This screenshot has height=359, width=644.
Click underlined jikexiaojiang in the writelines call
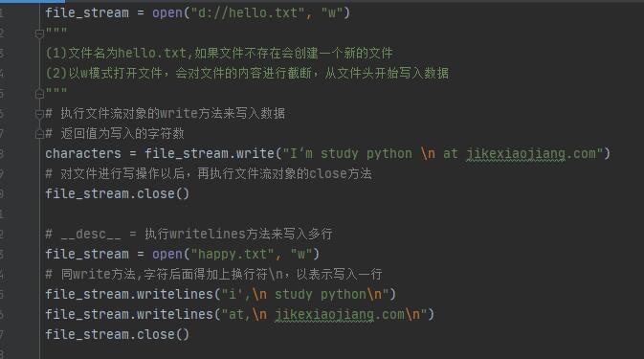point(324,315)
